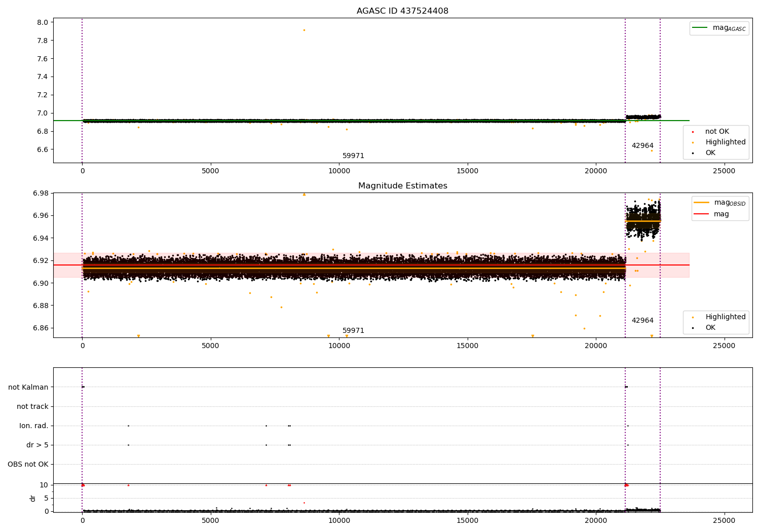This screenshot has width=760, height=532.
Task: Click the 'not Kalman' row label
Action: pyautogui.click(x=28, y=387)
